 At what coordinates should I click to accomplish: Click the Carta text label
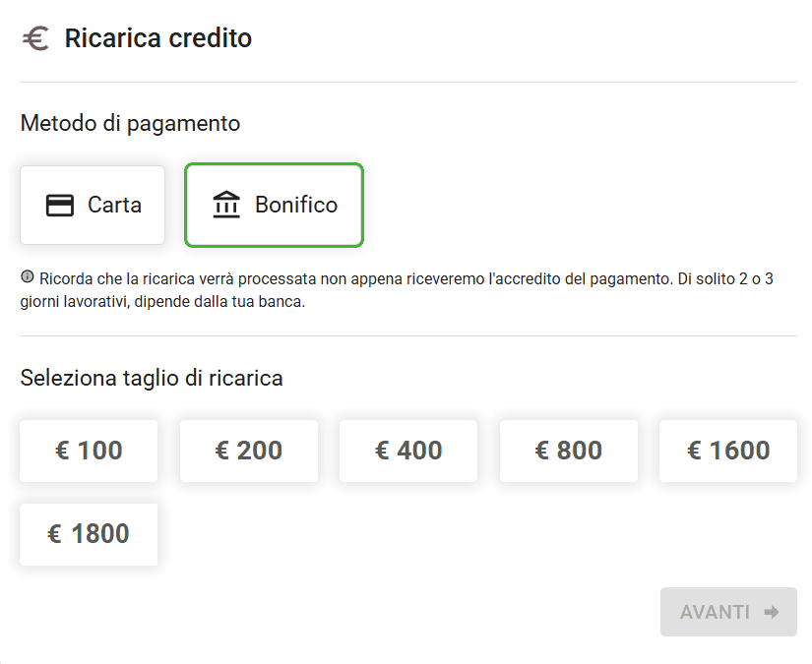click(114, 205)
